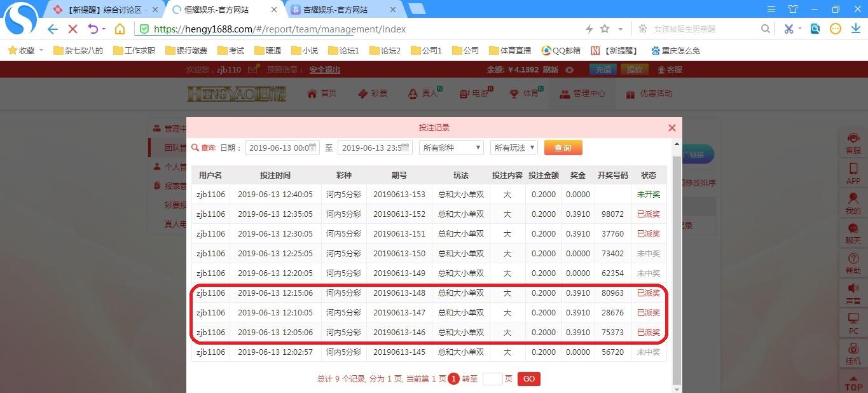Expand the undo-close-tab dropdown arrow

104,29
